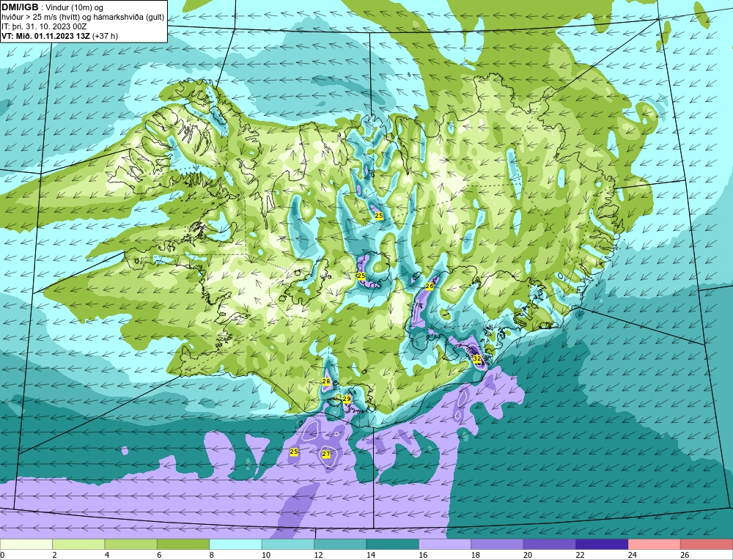Click the scale value "2" under the legend

pos(55,555)
